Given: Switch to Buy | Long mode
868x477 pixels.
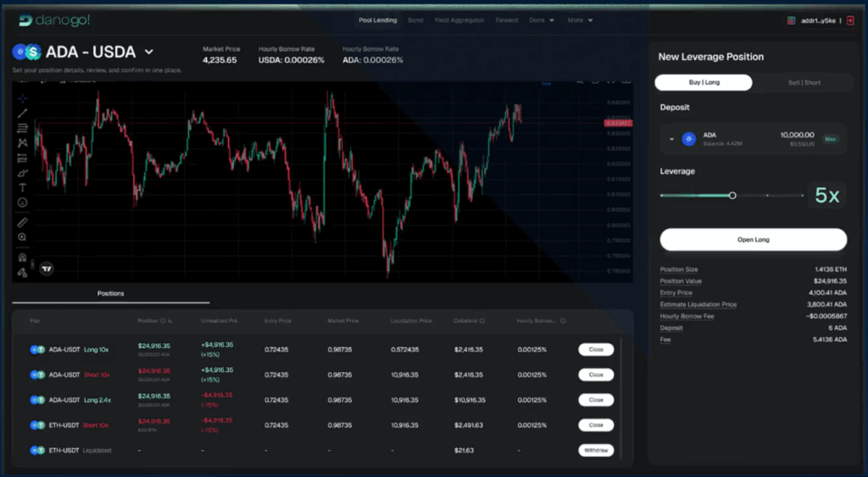Looking at the screenshot, I should pos(703,83).
